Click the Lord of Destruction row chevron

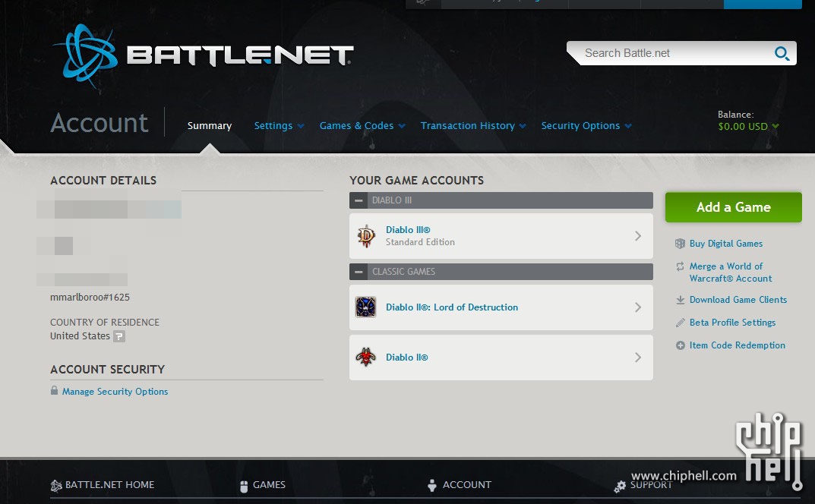(x=638, y=307)
